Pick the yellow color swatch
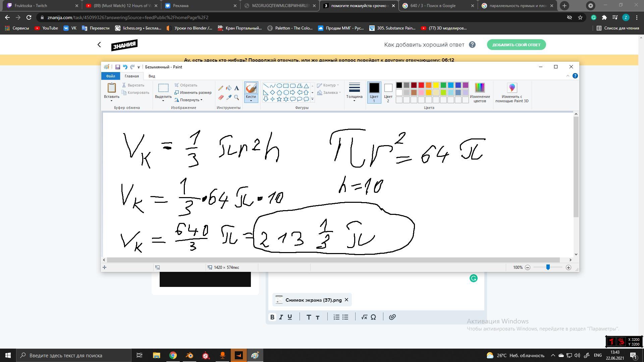The image size is (644, 362). pyautogui.click(x=436, y=85)
